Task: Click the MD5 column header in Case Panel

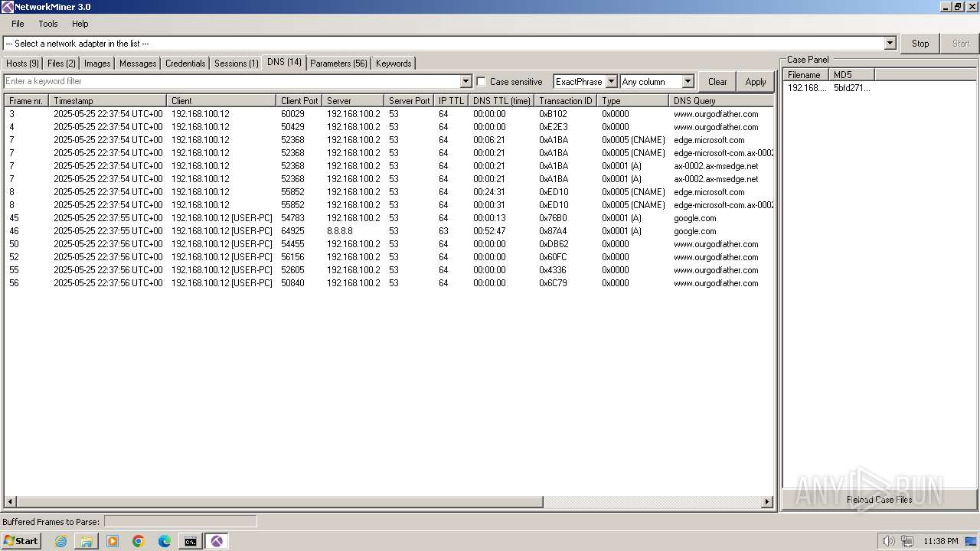Action: pos(851,75)
